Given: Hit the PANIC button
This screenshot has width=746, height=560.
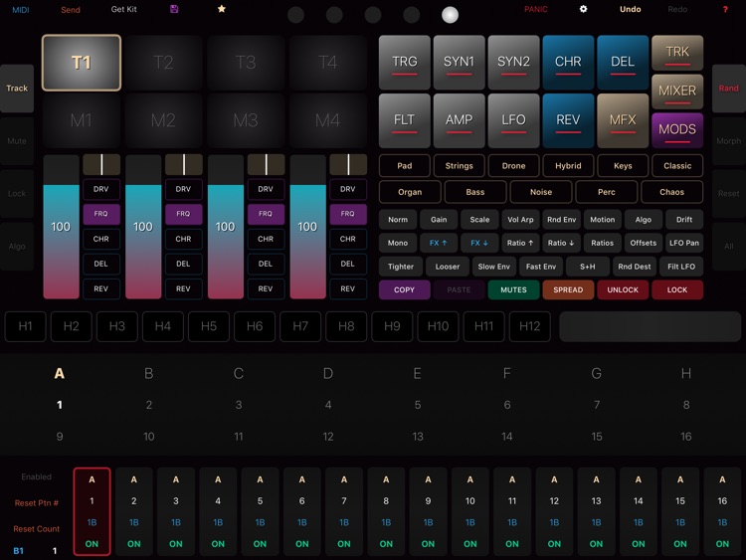Looking at the screenshot, I should click(536, 9).
